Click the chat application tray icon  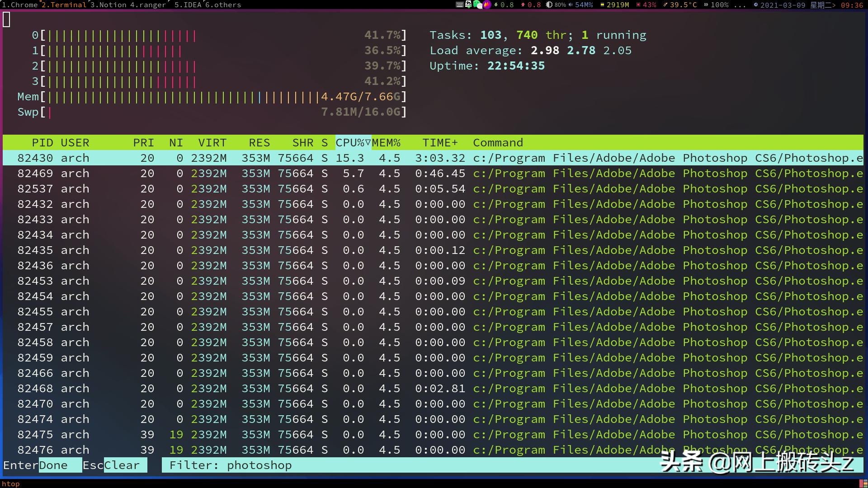click(x=477, y=5)
